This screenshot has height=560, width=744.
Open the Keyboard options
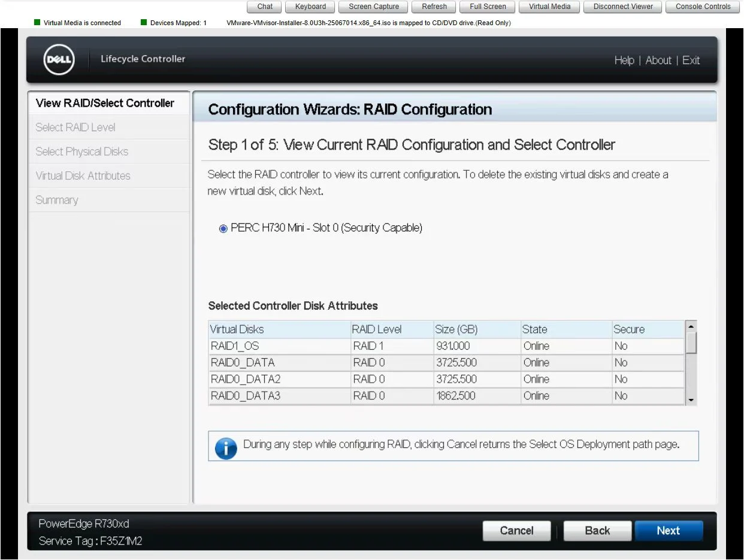pyautogui.click(x=310, y=7)
